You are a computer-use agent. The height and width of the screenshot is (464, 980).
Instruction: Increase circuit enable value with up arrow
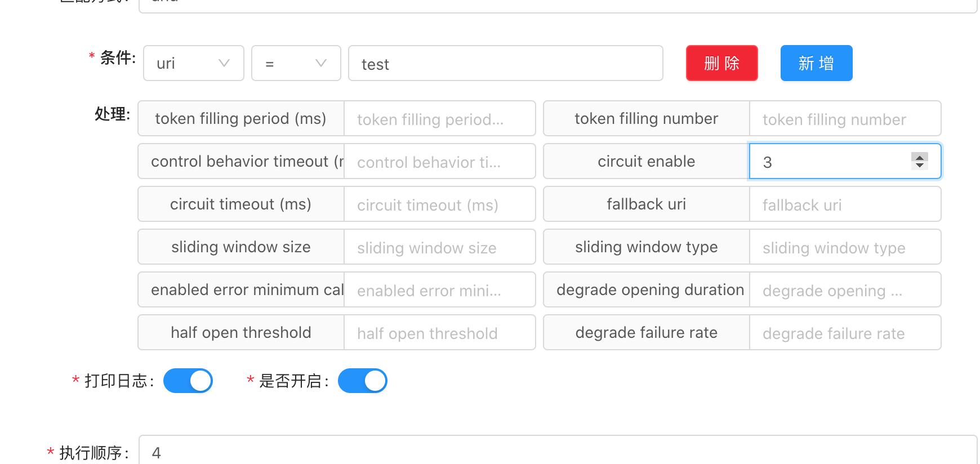920,157
